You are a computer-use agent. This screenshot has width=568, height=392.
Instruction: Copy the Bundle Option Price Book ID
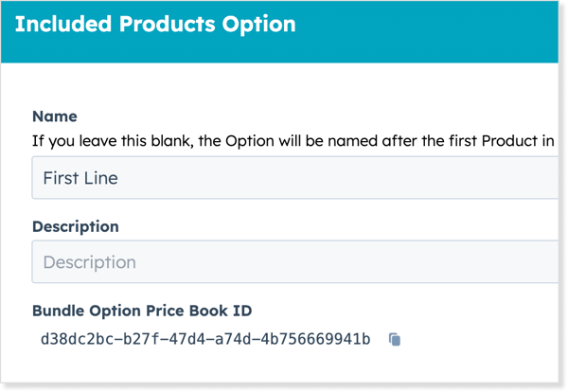tap(395, 339)
